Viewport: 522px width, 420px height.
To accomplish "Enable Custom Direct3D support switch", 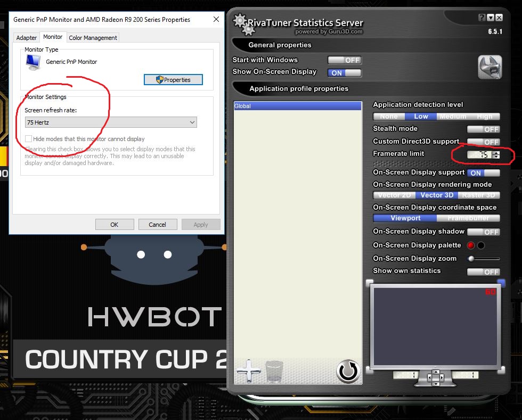I will click(484, 142).
